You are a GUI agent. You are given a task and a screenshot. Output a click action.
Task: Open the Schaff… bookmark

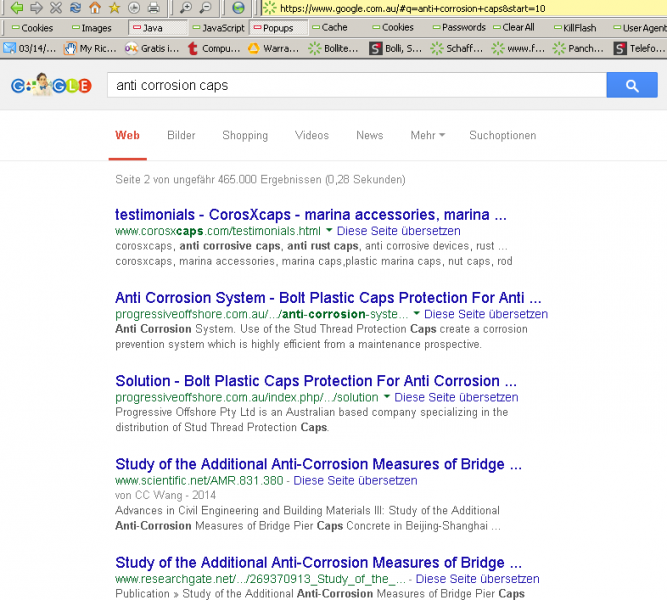coord(456,49)
